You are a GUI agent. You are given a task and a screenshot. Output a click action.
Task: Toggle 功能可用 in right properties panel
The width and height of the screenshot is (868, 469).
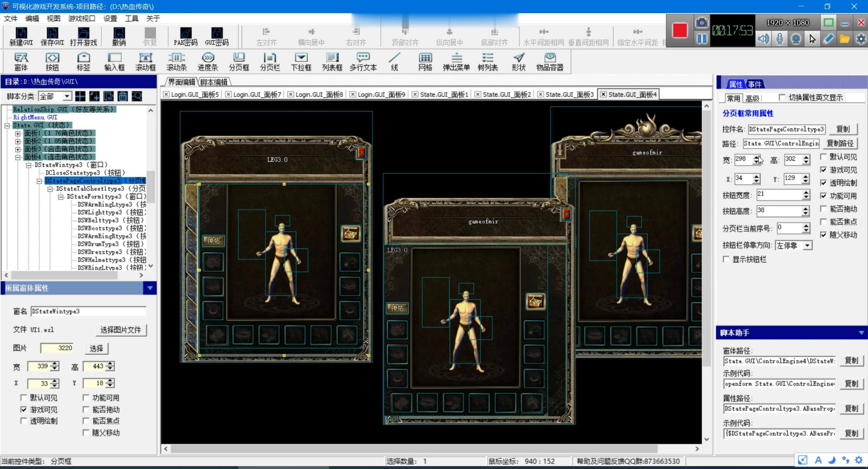pos(823,196)
